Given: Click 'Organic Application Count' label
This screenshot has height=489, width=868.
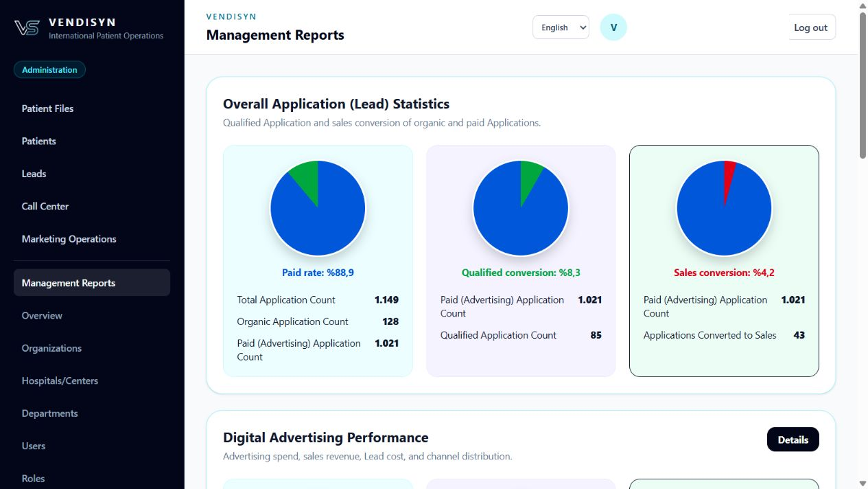Looking at the screenshot, I should pos(292,321).
